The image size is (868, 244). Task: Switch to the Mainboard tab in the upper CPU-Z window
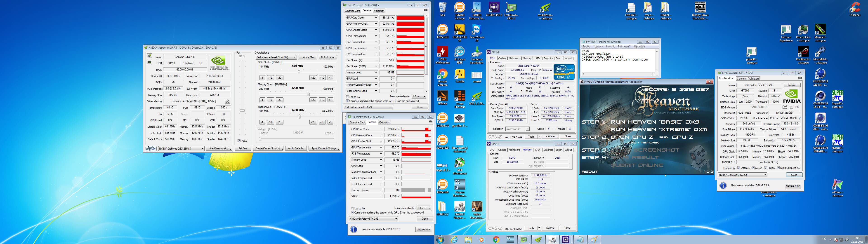[x=514, y=58]
